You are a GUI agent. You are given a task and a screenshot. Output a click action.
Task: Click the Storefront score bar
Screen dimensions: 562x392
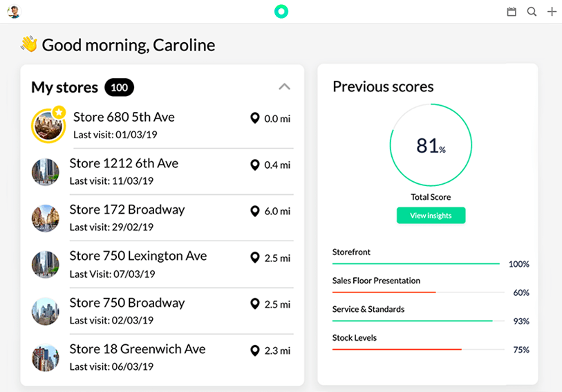[x=415, y=263]
